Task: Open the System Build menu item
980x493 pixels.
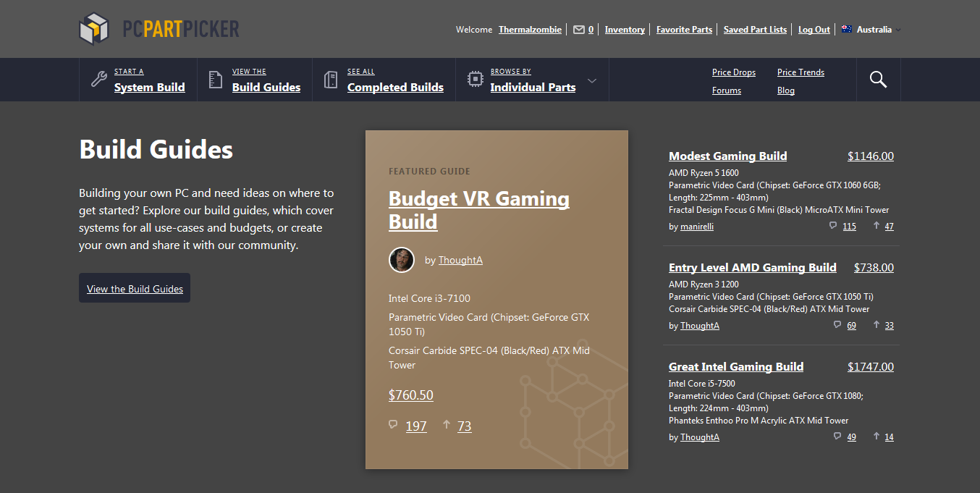Action: pos(149,87)
